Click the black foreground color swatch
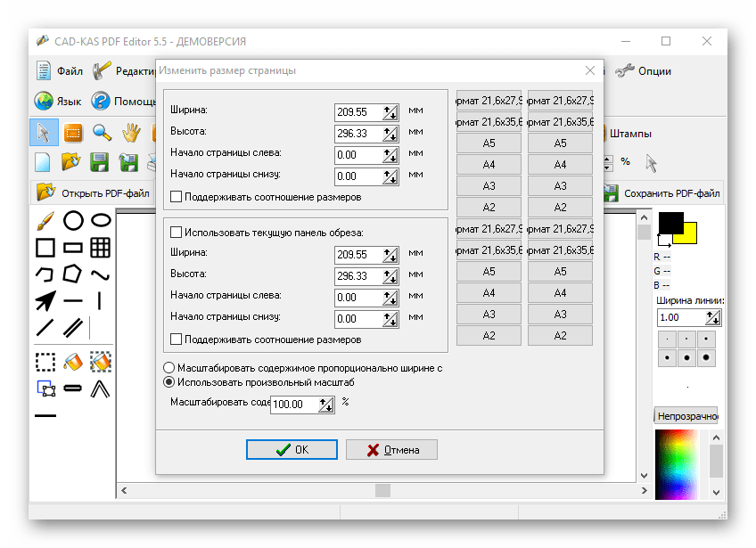 [x=670, y=223]
